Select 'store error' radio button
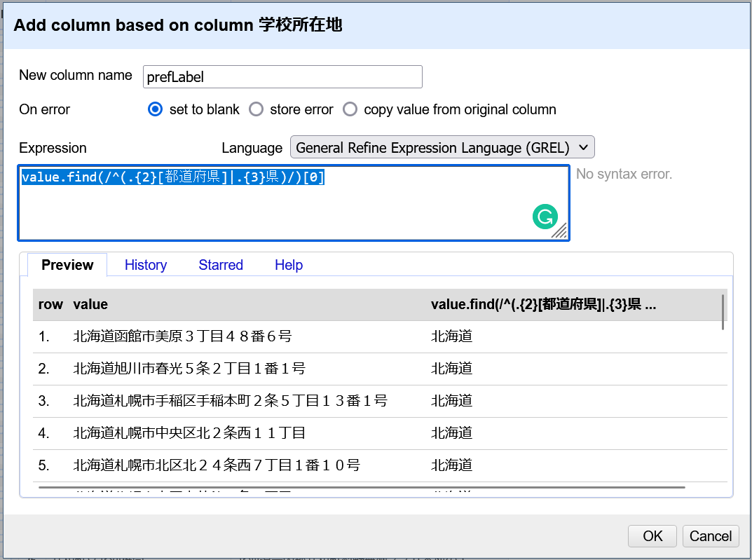The height and width of the screenshot is (560, 752). 256,109
